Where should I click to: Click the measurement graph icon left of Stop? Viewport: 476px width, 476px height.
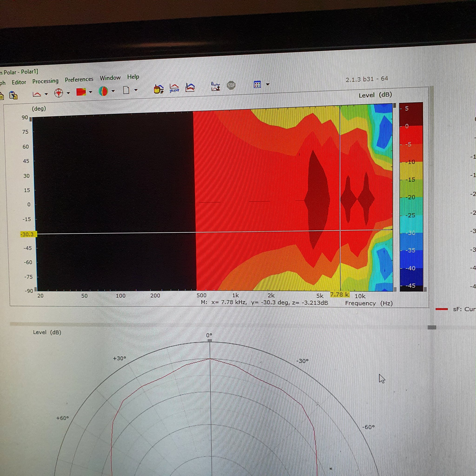[216, 86]
